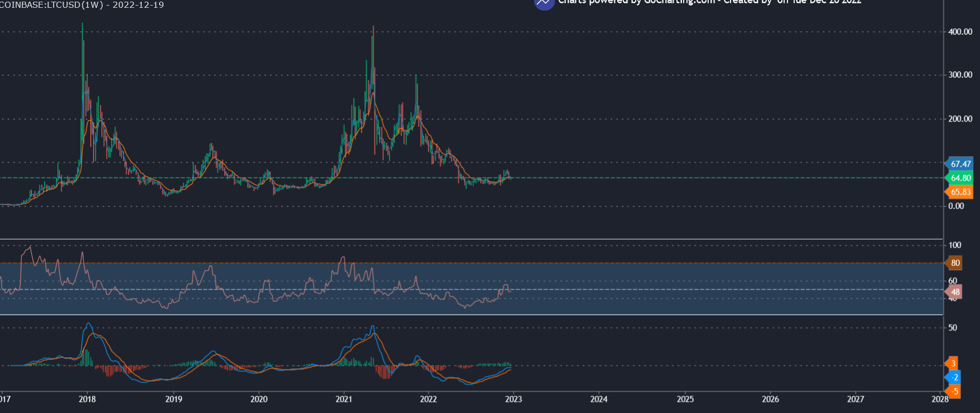980x413 pixels.
Task: Click the RSI 100 axis label
Action: pos(955,245)
